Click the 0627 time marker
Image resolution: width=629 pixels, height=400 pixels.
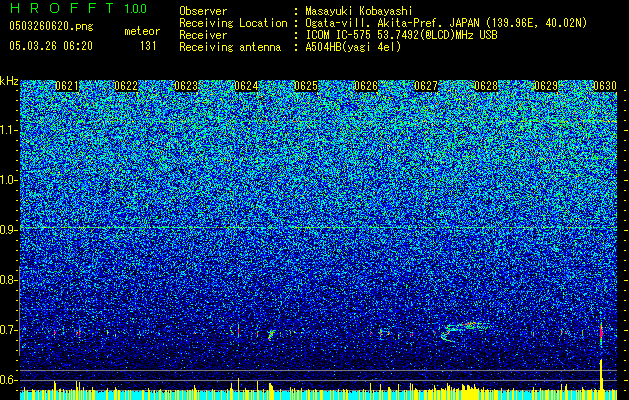(x=426, y=86)
